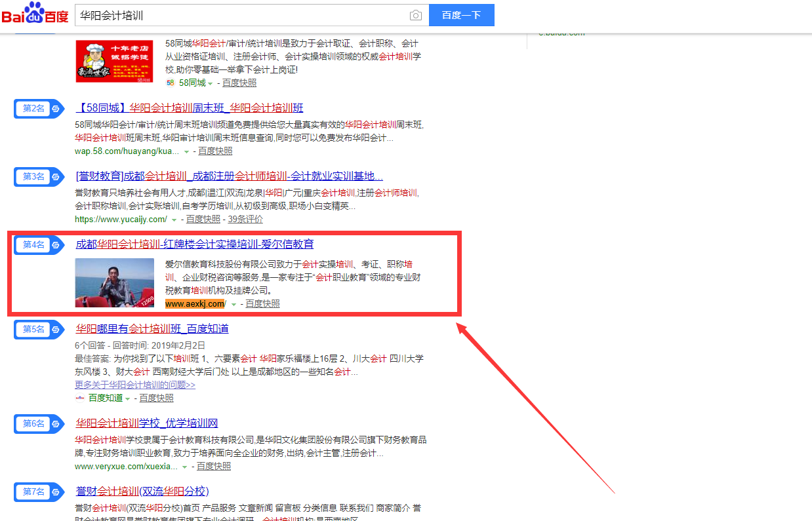
Task: Click the 百度知道 source name
Action: pyautogui.click(x=106, y=398)
